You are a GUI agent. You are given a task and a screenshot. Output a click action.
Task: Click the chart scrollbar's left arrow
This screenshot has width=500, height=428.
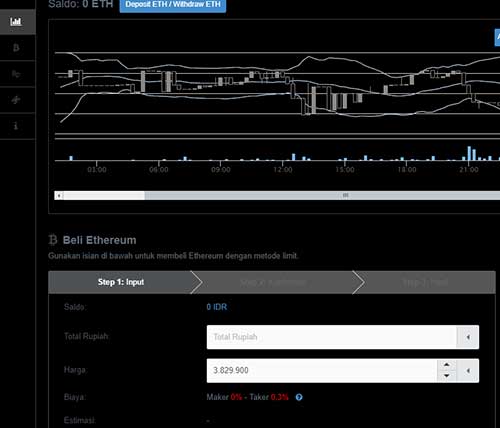tap(59, 196)
